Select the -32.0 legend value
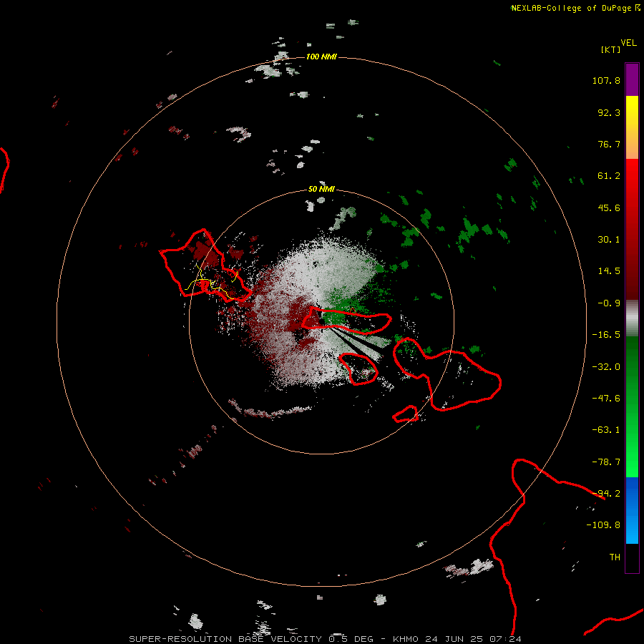This screenshot has width=644, height=644. pyautogui.click(x=606, y=367)
